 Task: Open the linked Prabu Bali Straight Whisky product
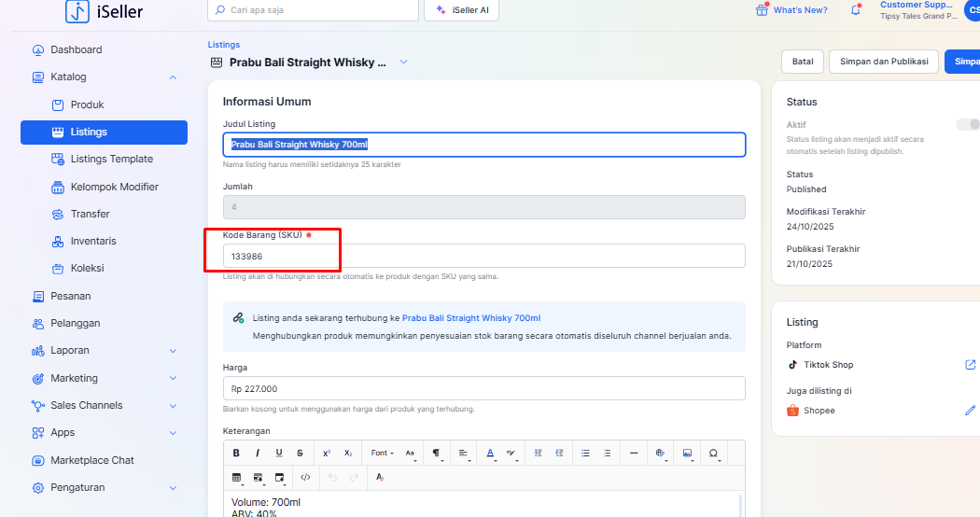[x=470, y=318]
